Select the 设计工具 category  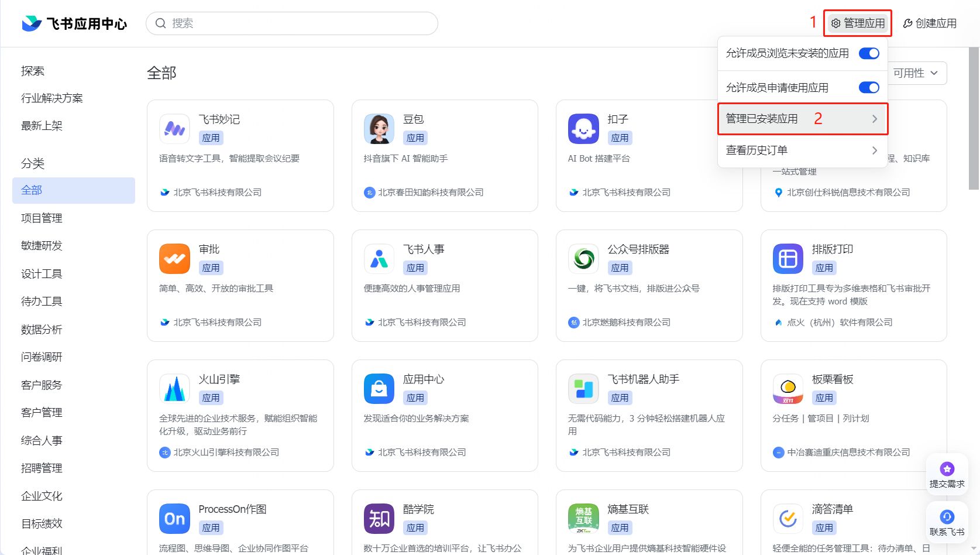tap(42, 273)
